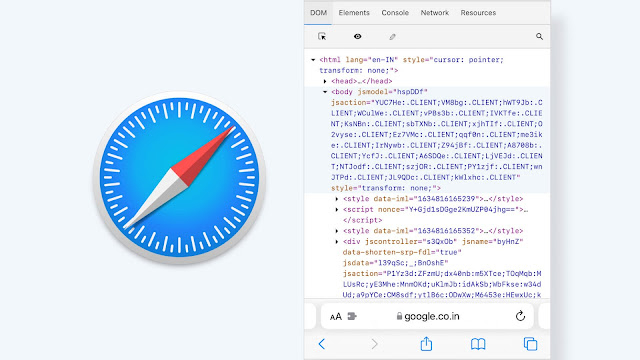Expand the div jscontroller node
This screenshot has width=640, height=360.
click(x=337, y=242)
